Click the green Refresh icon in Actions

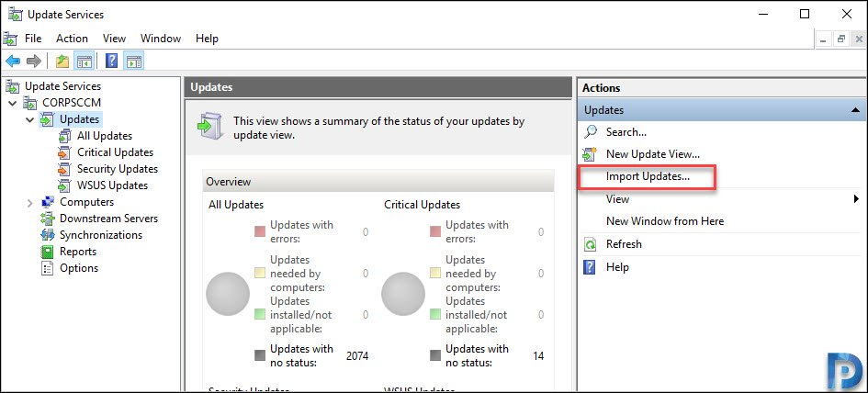tap(591, 244)
